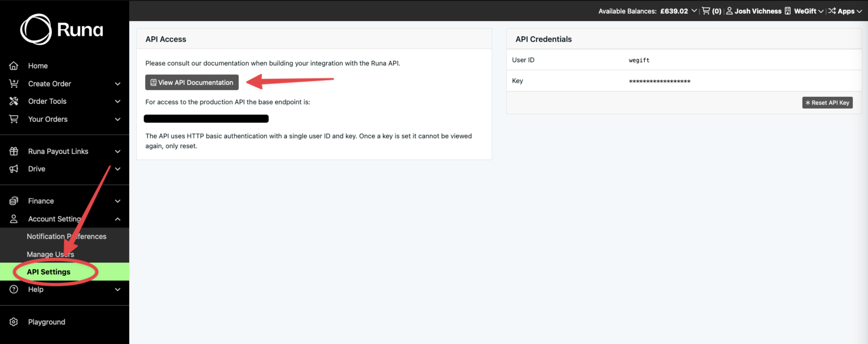Click the cart count (0) text

point(716,11)
